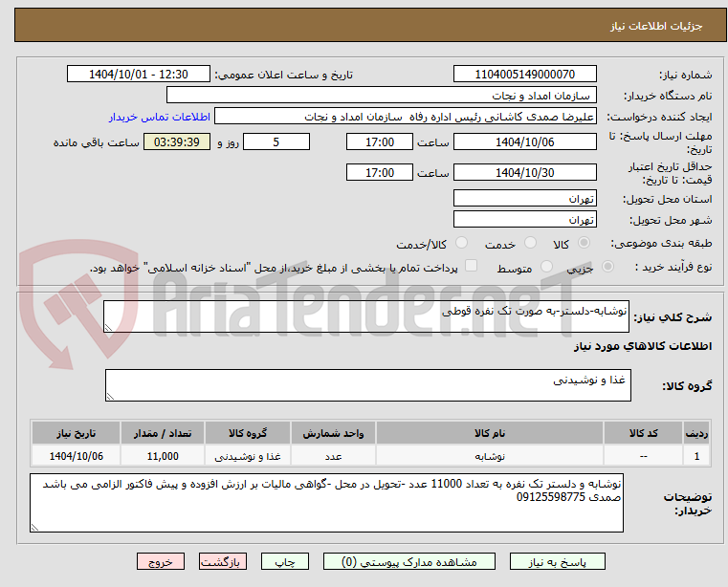The width and height of the screenshot is (728, 587).
Task: Click the ردیف column header
Action: pyautogui.click(x=696, y=433)
